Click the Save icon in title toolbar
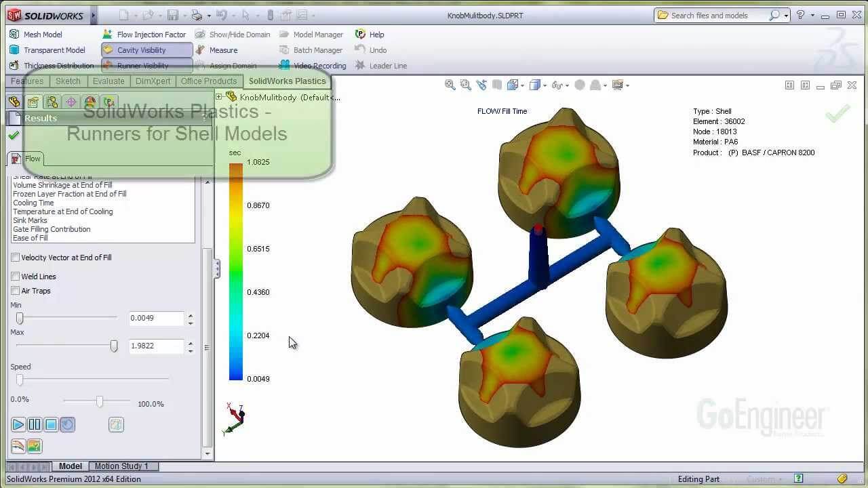 172,15
